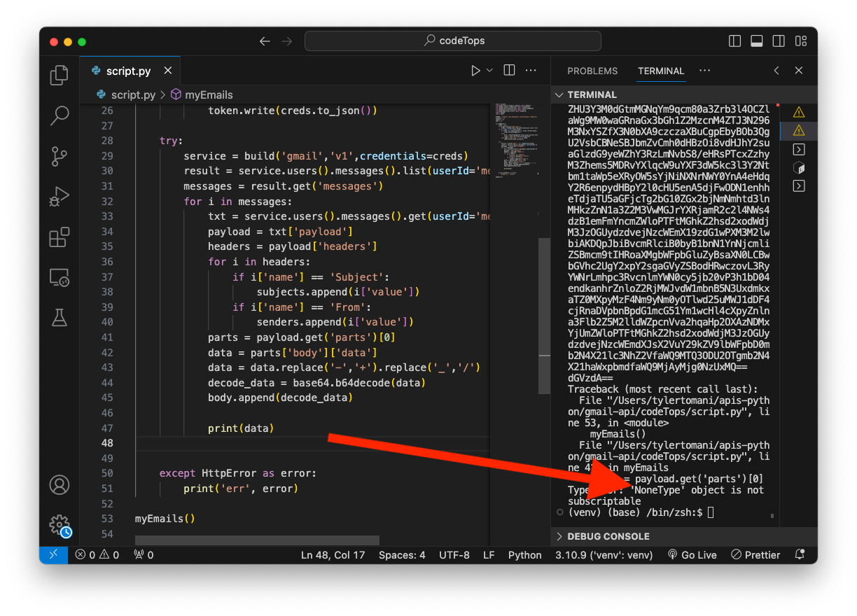Click the remote window indicator in status bar
The width and height of the screenshot is (857, 616).
coord(53,555)
